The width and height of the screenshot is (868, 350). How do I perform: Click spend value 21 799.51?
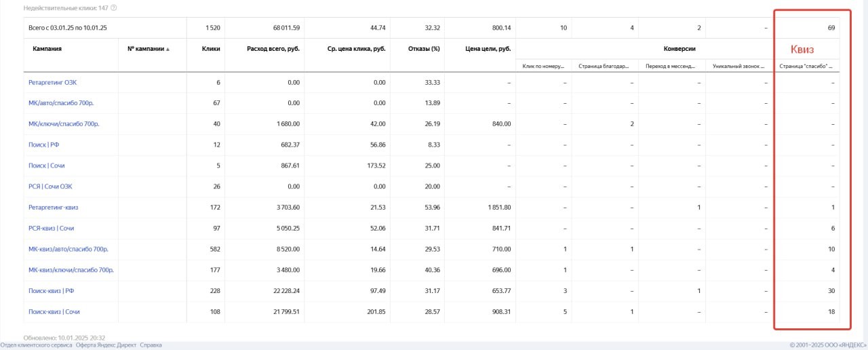[x=286, y=311]
